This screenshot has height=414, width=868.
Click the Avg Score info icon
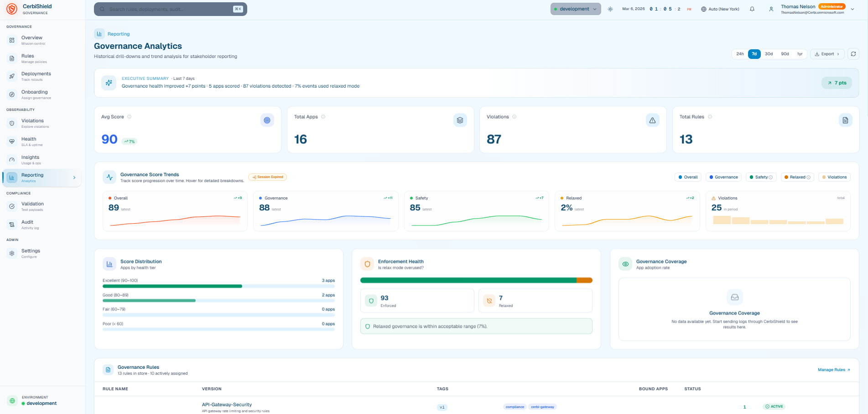(x=130, y=117)
